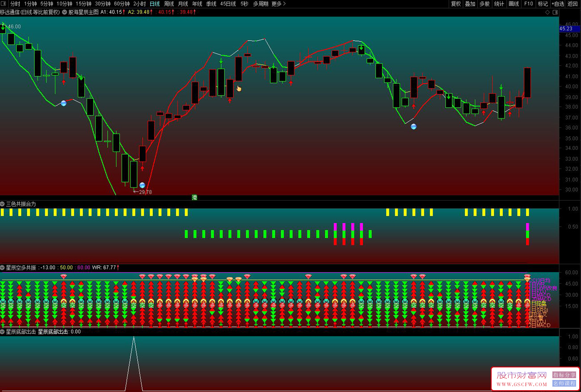Image resolution: width=581 pixels, height=392 pixels.
Task: Add stock via the +自选 button
Action: pyautogui.click(x=558, y=4)
